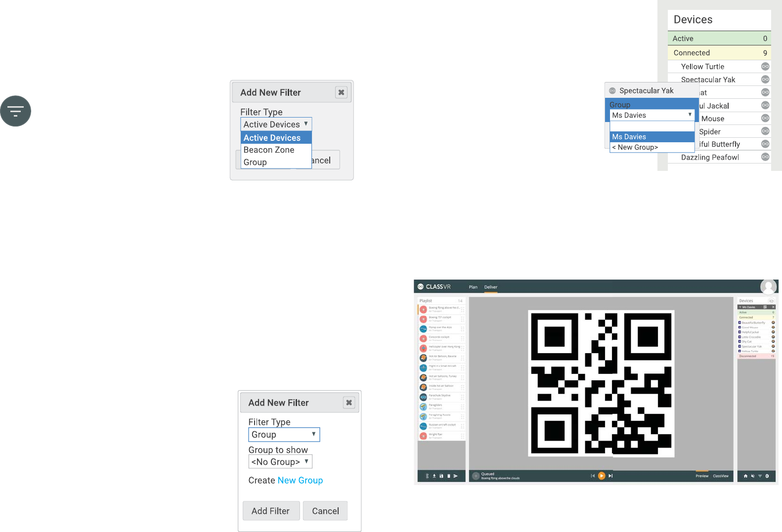This screenshot has width=782, height=532.
Task: Click the headset icon for Mouse device
Action: click(765, 118)
